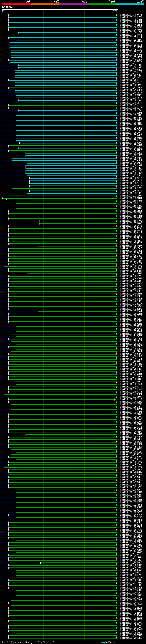Click the green alignment bar for UniRef100_Q9M7E2
Image resolution: width=146 pixels, height=644 pixels.
(63, 638)
